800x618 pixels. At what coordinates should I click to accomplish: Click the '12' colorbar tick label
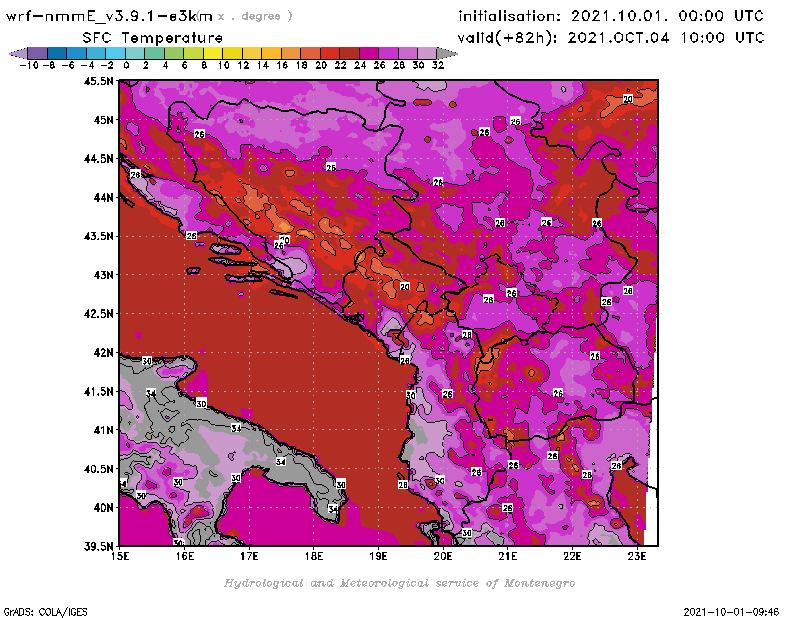(243, 65)
